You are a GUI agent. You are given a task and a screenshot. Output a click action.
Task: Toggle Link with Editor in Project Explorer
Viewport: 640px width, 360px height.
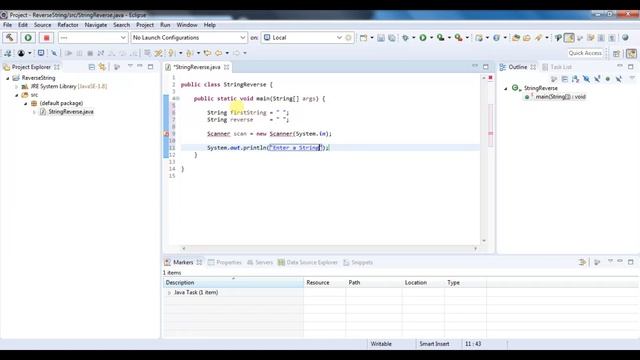(102, 67)
